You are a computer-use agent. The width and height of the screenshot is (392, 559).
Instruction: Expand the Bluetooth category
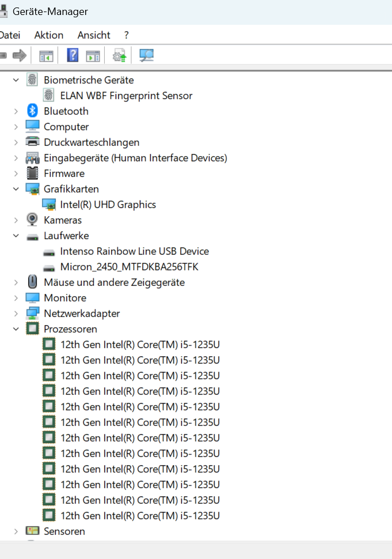(x=16, y=111)
